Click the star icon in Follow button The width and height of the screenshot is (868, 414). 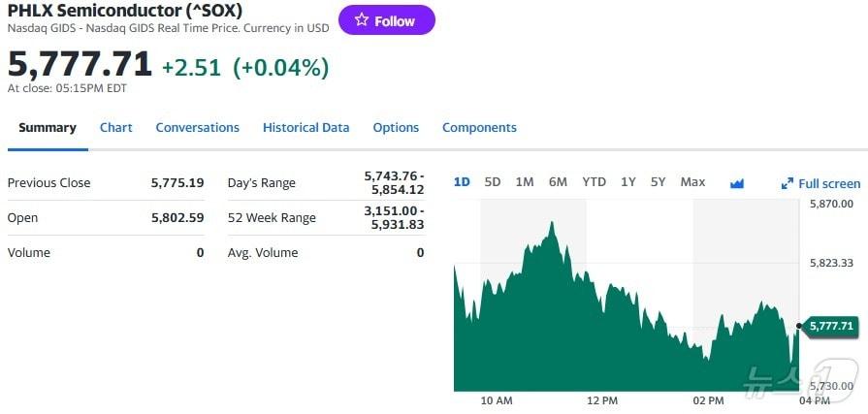click(361, 20)
